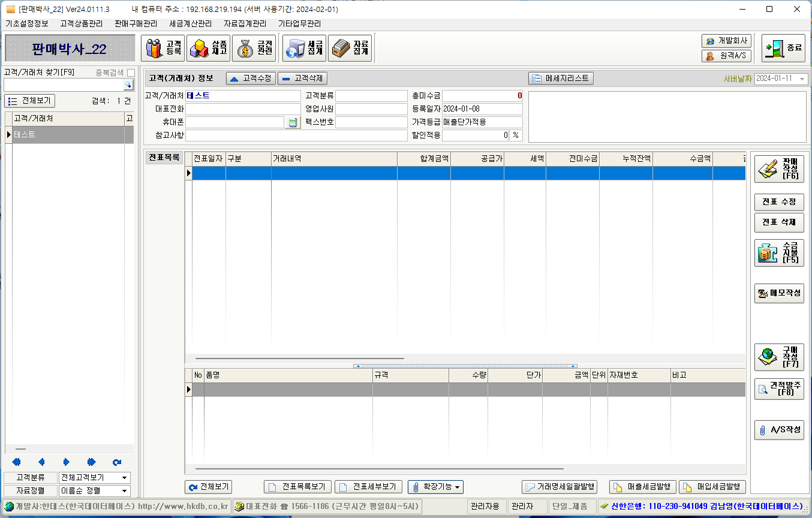Click the 전표 수정 button
The height and width of the screenshot is (518, 812).
pyautogui.click(x=778, y=202)
